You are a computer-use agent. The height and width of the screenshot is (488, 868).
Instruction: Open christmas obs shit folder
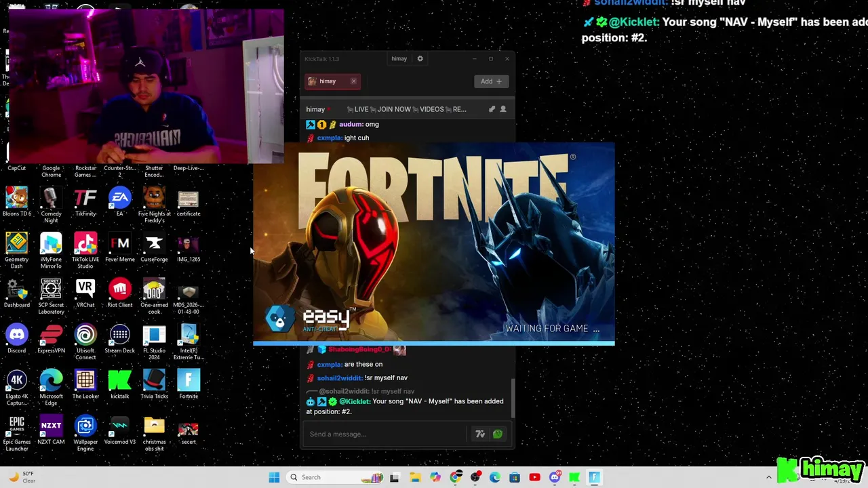[154, 433]
